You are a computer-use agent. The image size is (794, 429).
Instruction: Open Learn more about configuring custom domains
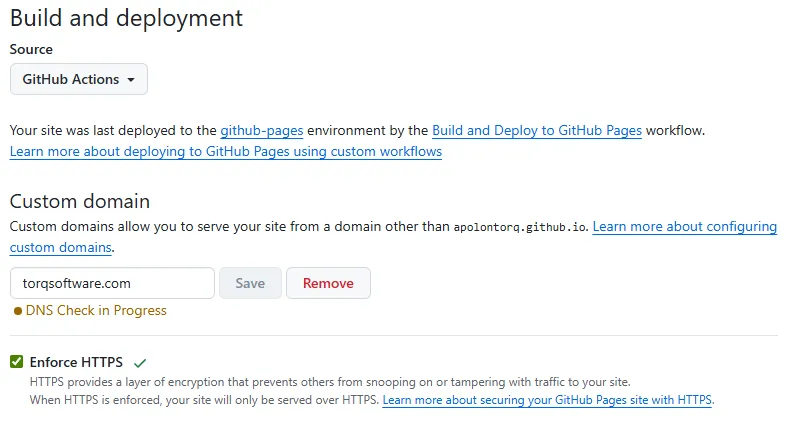[x=684, y=227]
